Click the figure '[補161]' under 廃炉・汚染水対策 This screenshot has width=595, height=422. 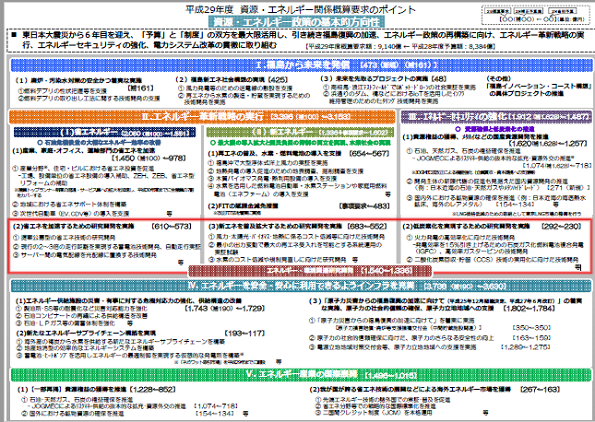[140, 88]
